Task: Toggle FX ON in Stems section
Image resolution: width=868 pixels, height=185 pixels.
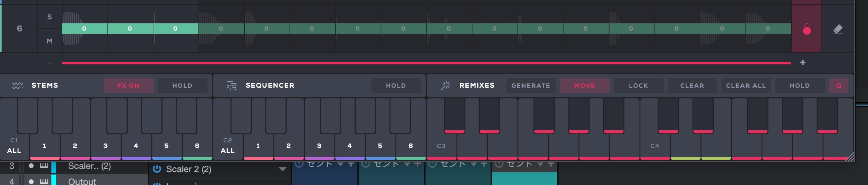Action: [x=128, y=85]
